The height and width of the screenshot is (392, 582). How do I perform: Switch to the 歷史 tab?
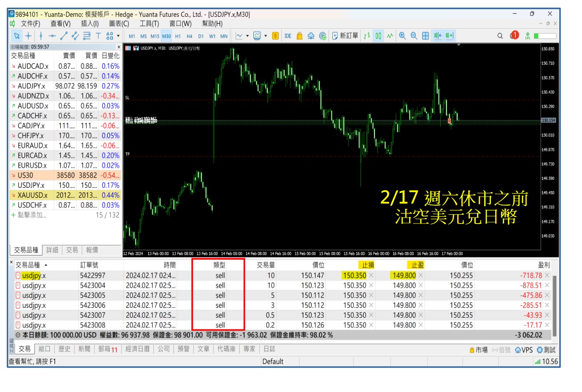[x=64, y=349]
